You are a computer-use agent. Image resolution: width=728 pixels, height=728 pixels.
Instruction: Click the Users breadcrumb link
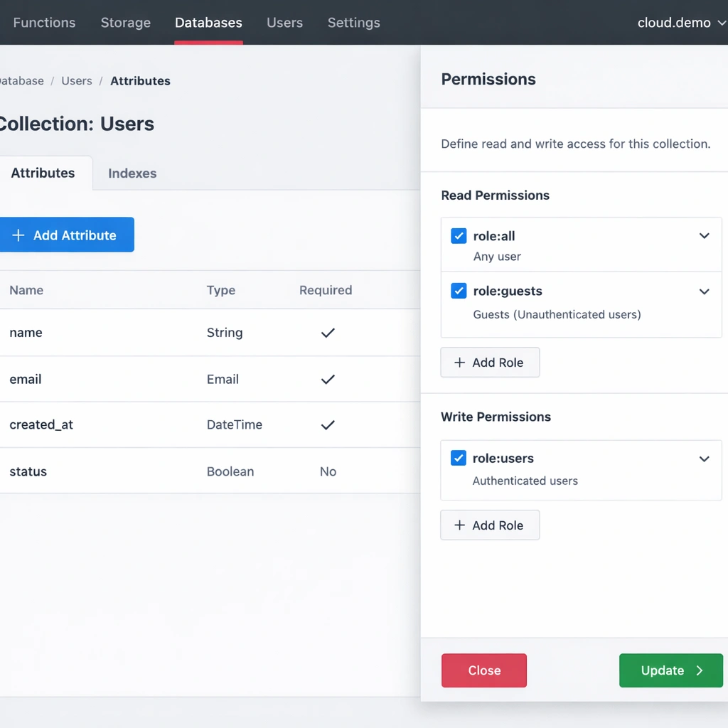pyautogui.click(x=77, y=81)
